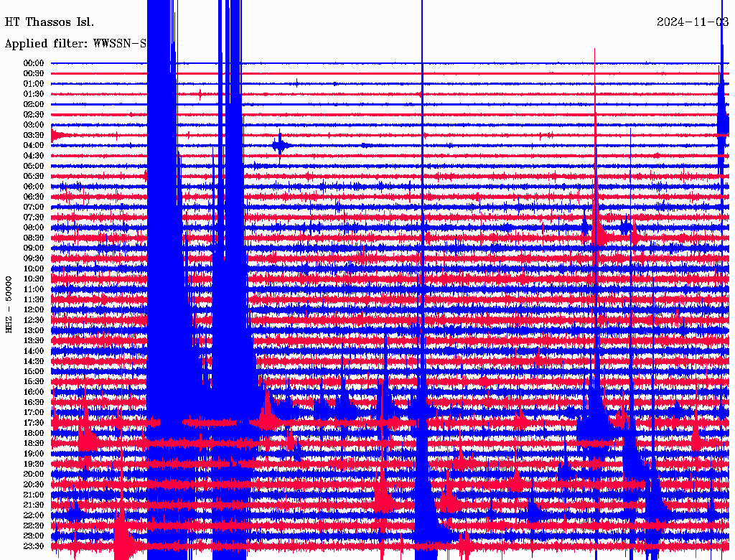Image resolution: width=735 pixels, height=560 pixels.
Task: Select the 05:30 time label
Action: click(x=34, y=176)
